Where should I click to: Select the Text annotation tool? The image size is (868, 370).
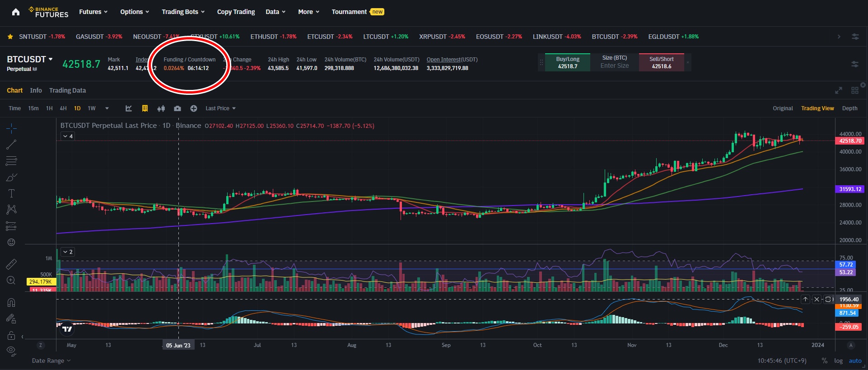tap(11, 193)
